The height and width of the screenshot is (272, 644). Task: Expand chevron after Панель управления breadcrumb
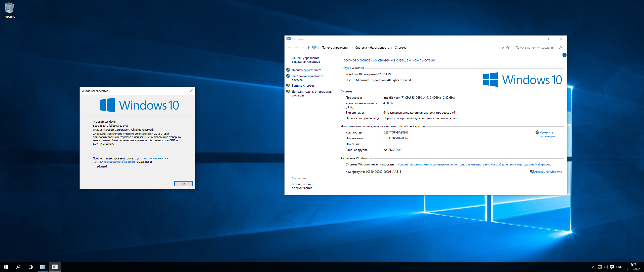pos(352,48)
